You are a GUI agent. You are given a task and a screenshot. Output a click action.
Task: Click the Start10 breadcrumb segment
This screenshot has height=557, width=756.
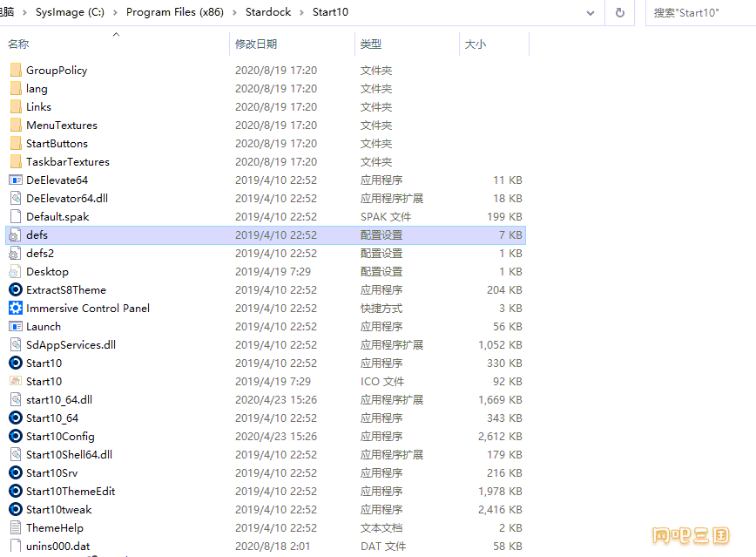(330, 12)
